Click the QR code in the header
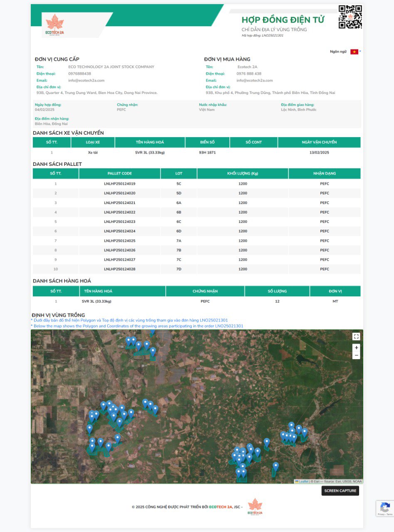The height and width of the screenshot is (532, 394). (350, 17)
